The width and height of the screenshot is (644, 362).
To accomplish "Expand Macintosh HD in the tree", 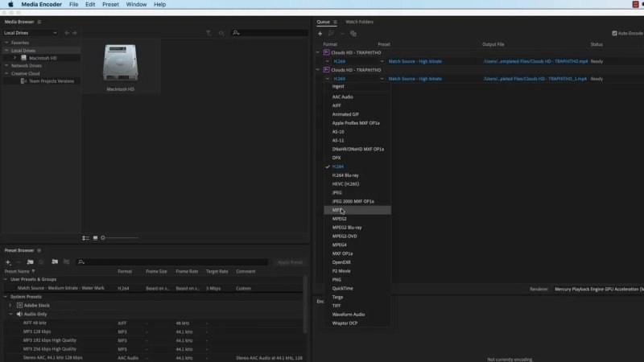I will click(14, 58).
